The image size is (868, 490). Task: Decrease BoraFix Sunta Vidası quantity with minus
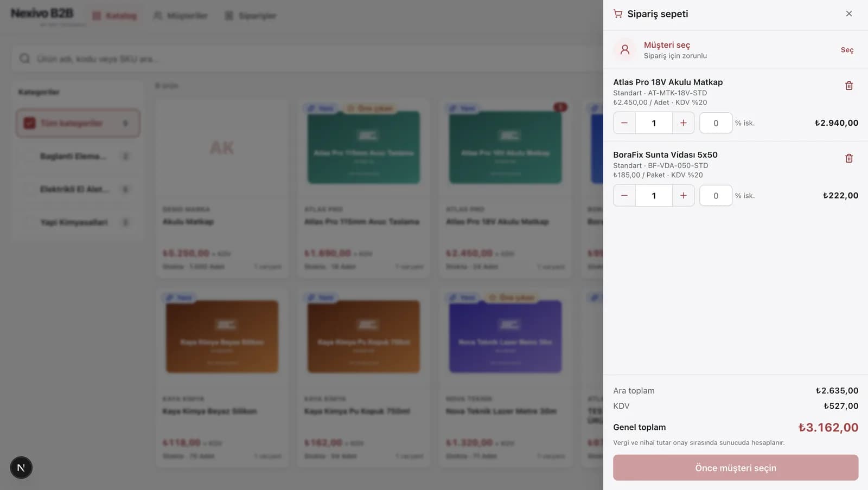(624, 196)
